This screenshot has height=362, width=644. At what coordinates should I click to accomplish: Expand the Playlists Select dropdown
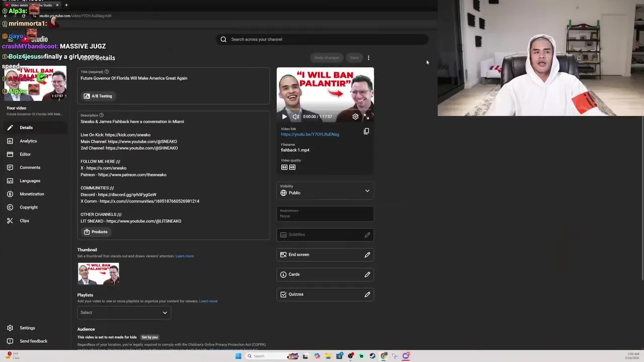(x=124, y=313)
